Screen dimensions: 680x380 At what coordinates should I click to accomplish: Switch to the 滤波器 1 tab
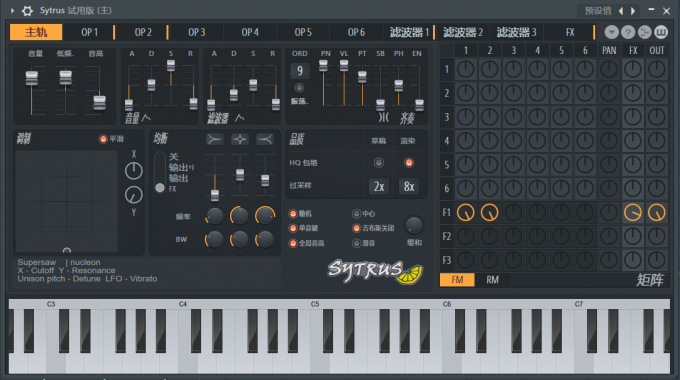point(409,32)
